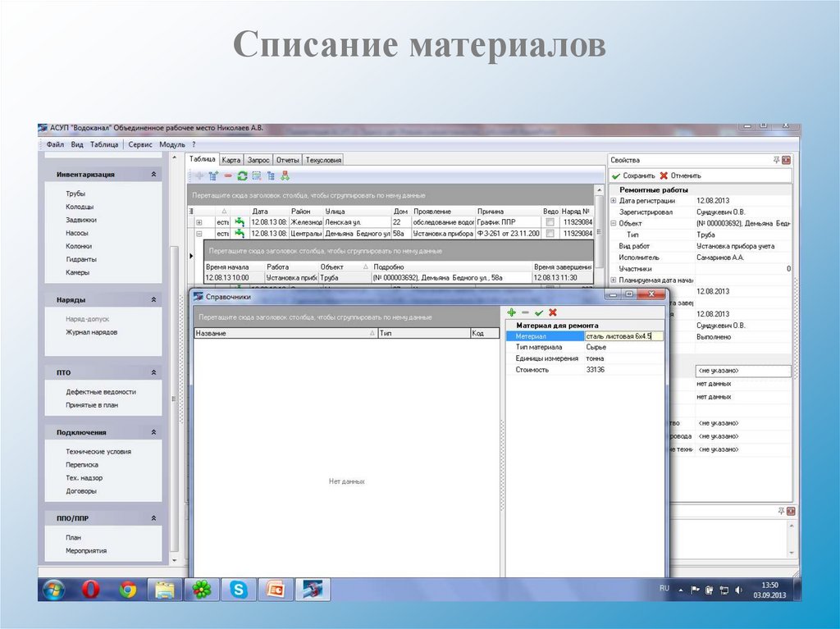This screenshot has height=629, width=840.
Task: Toggle Ведо checkbox in Демьяна Бедного row
Action: 550,234
